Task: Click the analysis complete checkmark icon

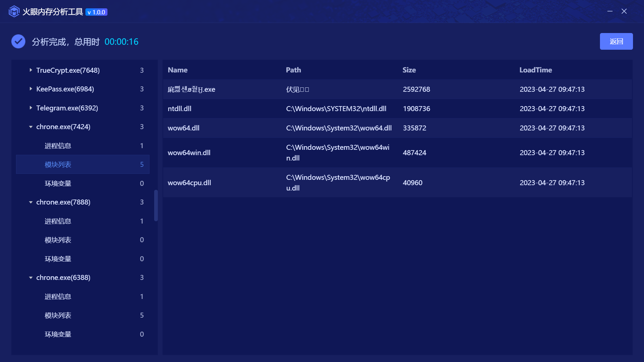Action: pyautogui.click(x=18, y=42)
